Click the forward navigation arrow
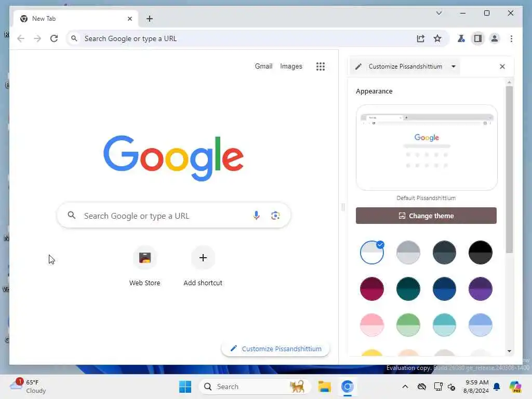532x399 pixels. pyautogui.click(x=37, y=38)
